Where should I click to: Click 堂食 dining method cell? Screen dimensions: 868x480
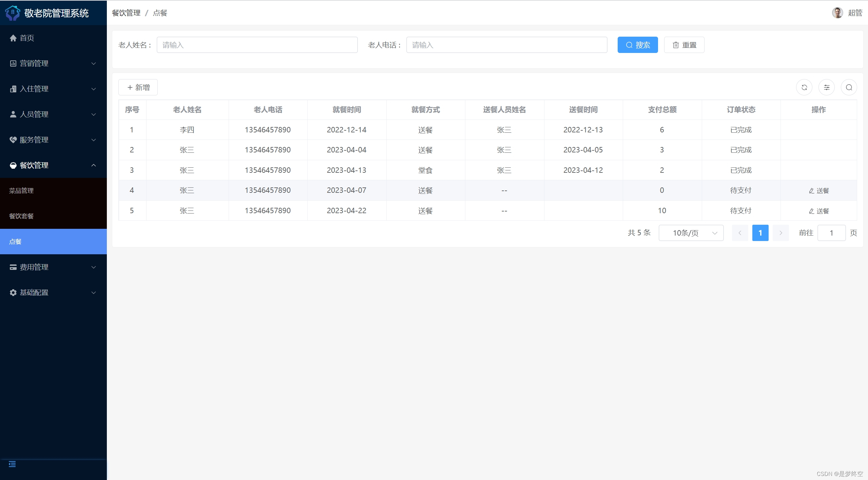pyautogui.click(x=425, y=170)
